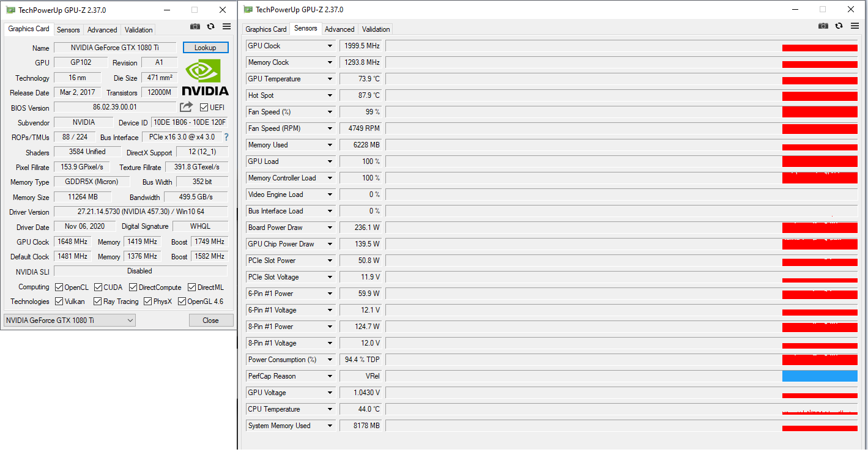Click the Device ID field 10DE 1B06

[190, 122]
